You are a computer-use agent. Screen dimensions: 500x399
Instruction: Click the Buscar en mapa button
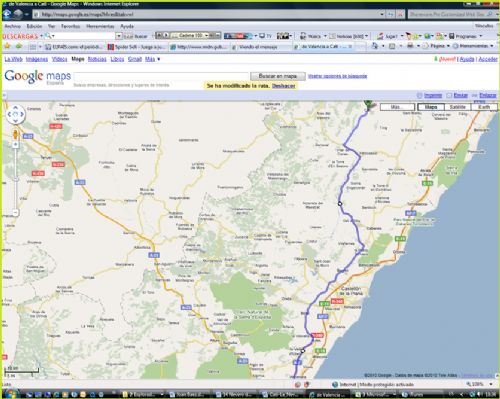278,76
